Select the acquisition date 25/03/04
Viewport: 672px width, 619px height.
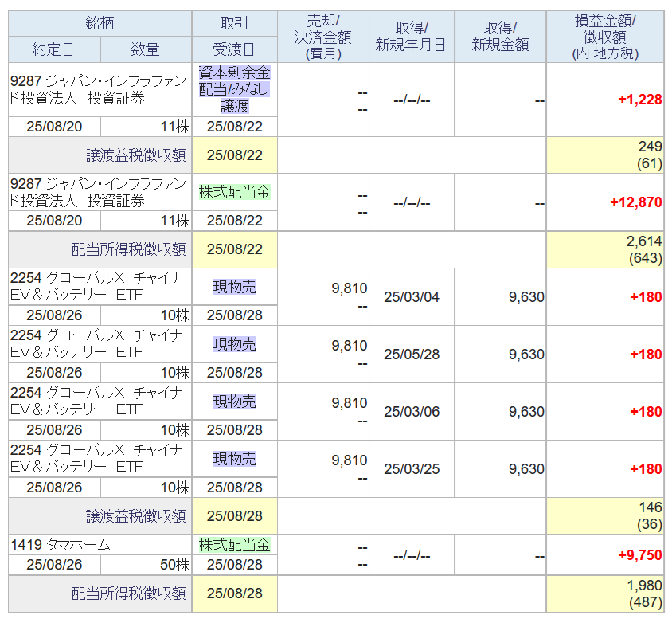(x=412, y=296)
